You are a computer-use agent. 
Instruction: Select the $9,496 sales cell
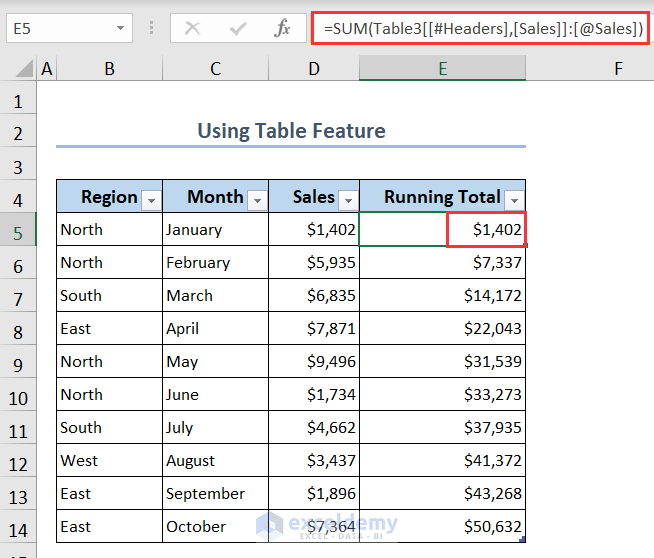point(314,361)
